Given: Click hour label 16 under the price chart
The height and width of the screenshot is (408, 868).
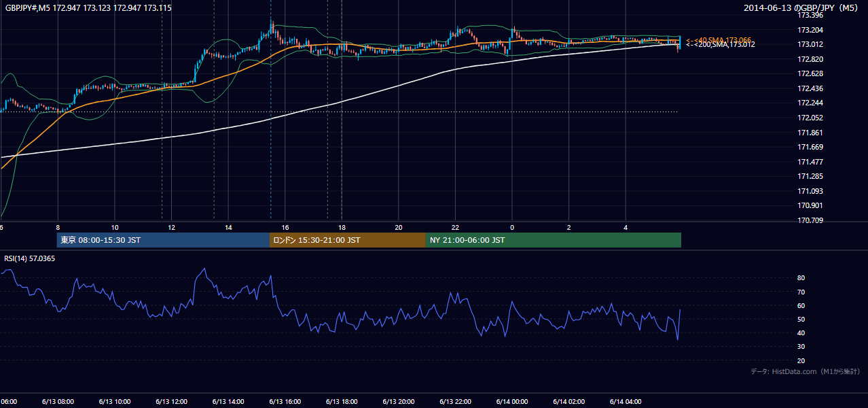Looking at the screenshot, I should click(x=285, y=227).
